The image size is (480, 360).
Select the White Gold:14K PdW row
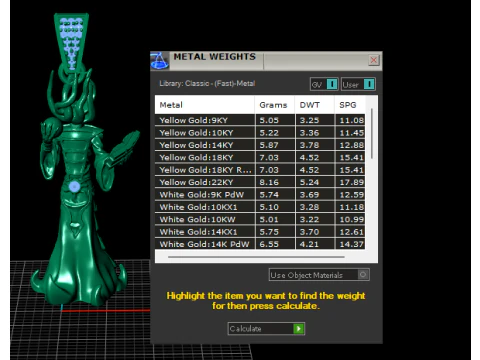click(260, 244)
